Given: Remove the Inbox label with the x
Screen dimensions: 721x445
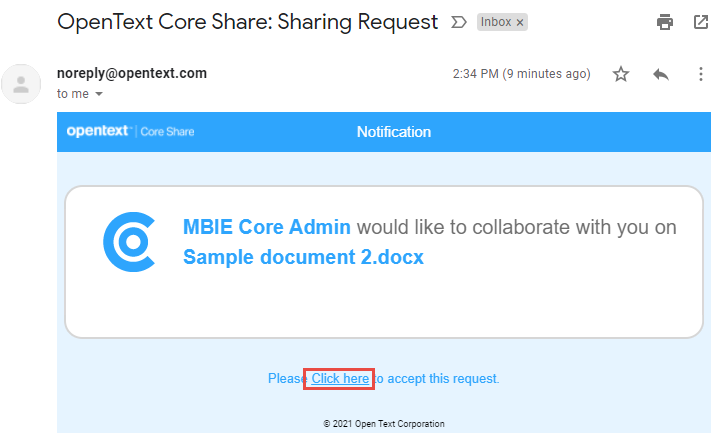Looking at the screenshot, I should point(520,22).
